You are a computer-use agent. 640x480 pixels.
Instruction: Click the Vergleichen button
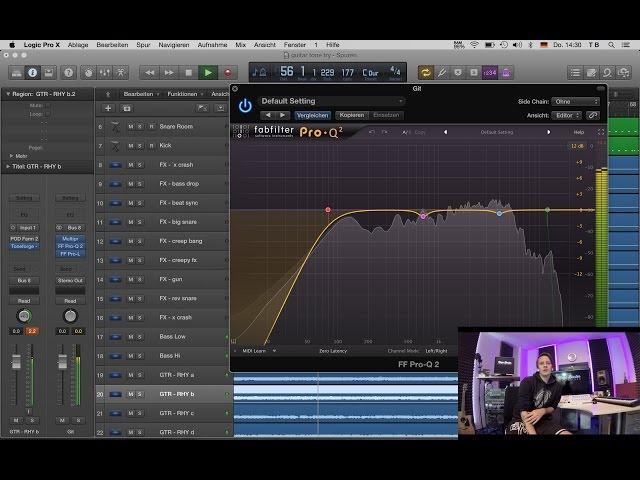pyautogui.click(x=312, y=116)
